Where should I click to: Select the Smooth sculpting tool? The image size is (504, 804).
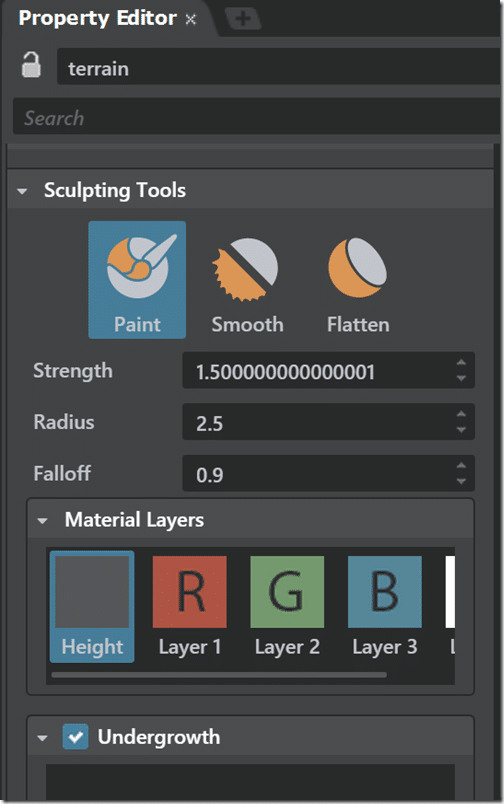click(x=247, y=285)
